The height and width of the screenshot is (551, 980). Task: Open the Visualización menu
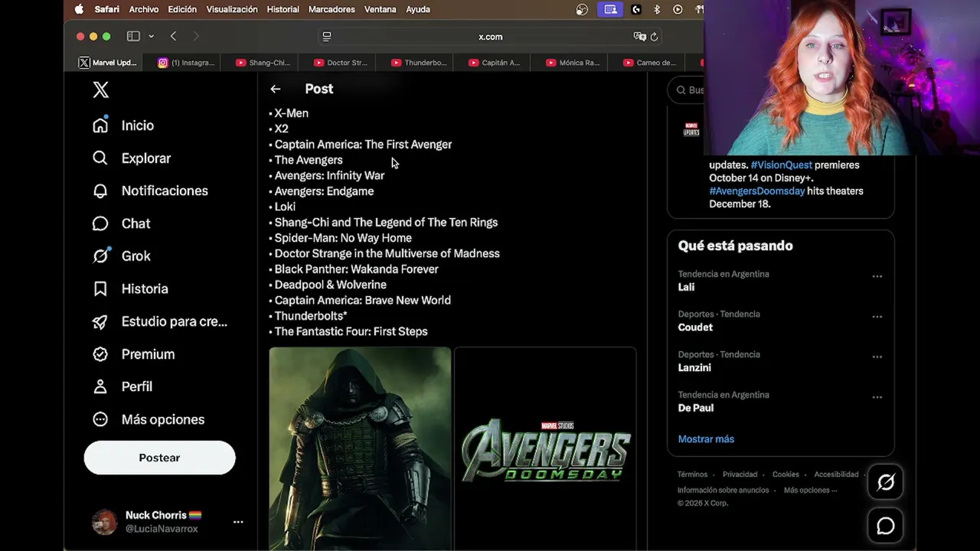(232, 9)
